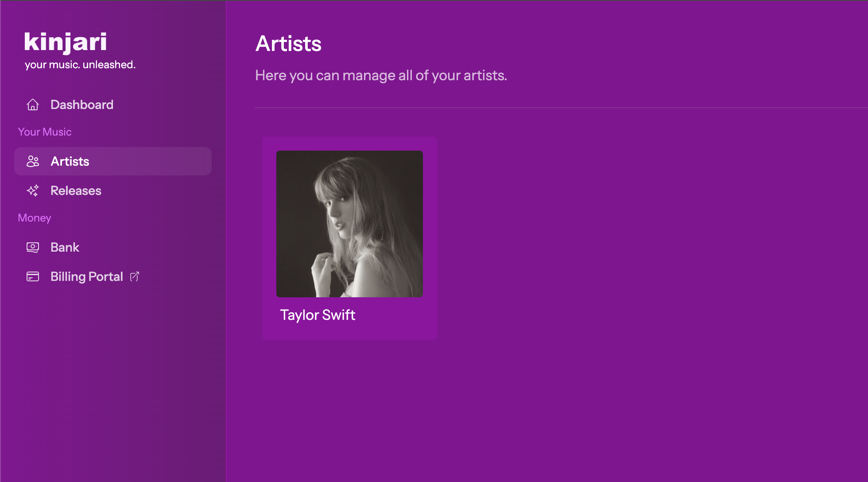Click the kinjari logo
The height and width of the screenshot is (482, 868).
[x=66, y=43]
